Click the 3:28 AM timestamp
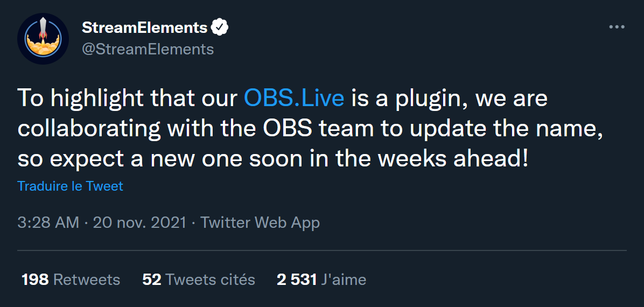 click(x=48, y=222)
